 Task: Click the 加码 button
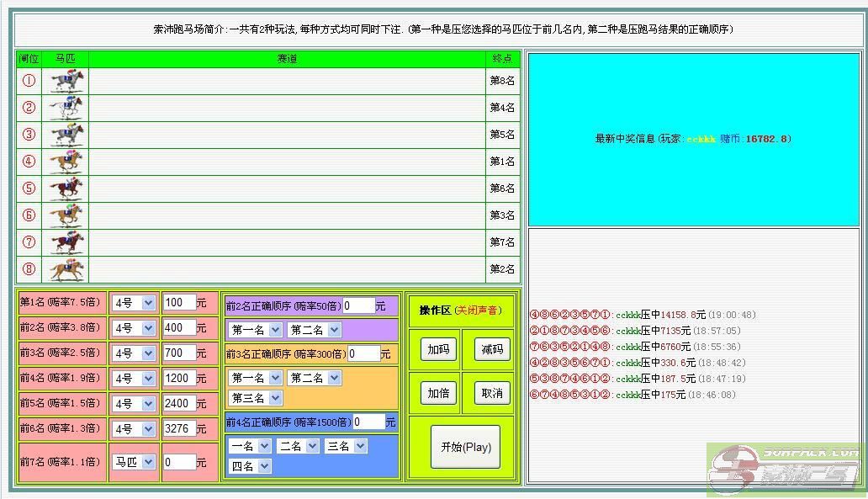point(438,349)
